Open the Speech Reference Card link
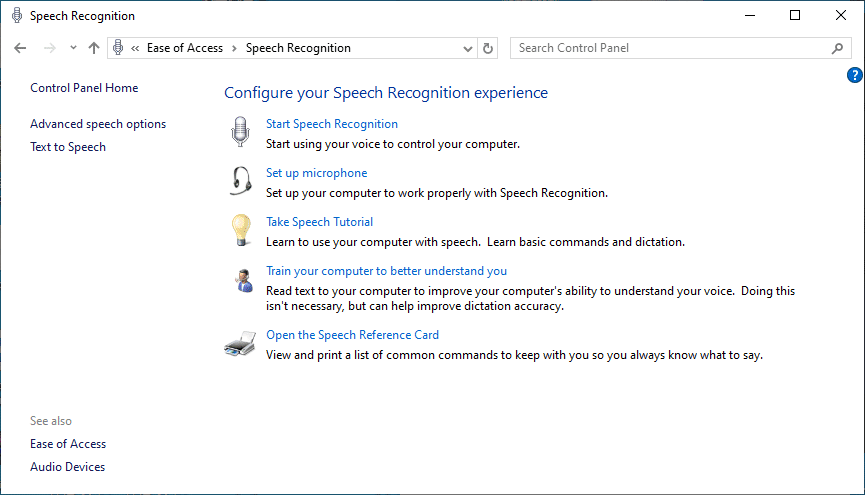 coord(353,335)
